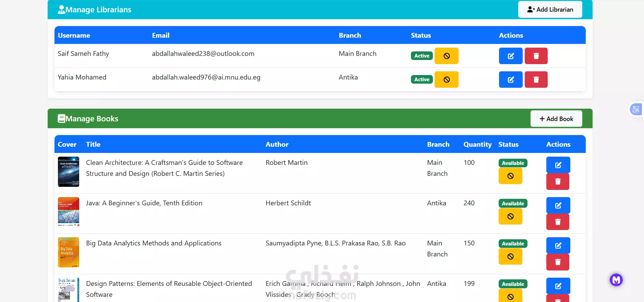
Task: Edit librarian Yahia Mohamed
Action: (511, 80)
